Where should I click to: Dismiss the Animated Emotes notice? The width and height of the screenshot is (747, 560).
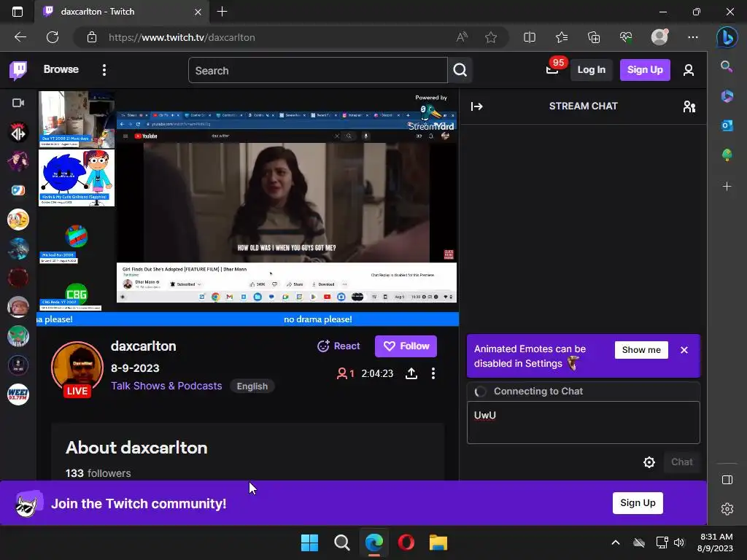684,350
